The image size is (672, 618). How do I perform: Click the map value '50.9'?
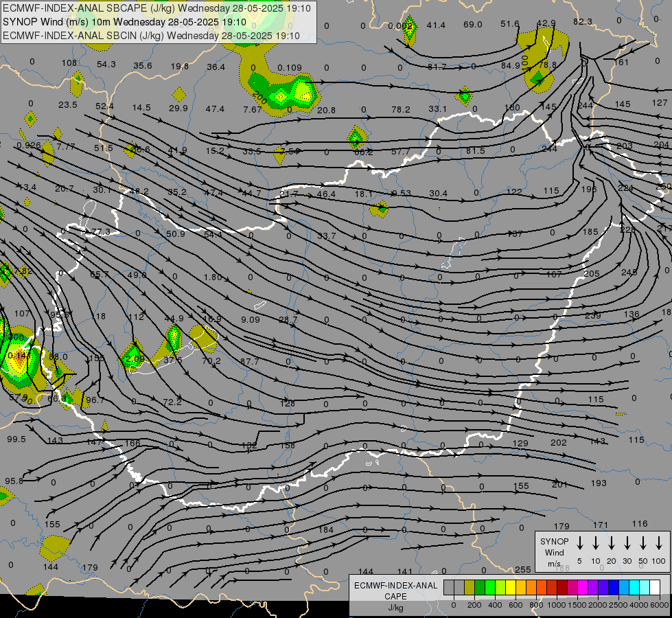175,234
